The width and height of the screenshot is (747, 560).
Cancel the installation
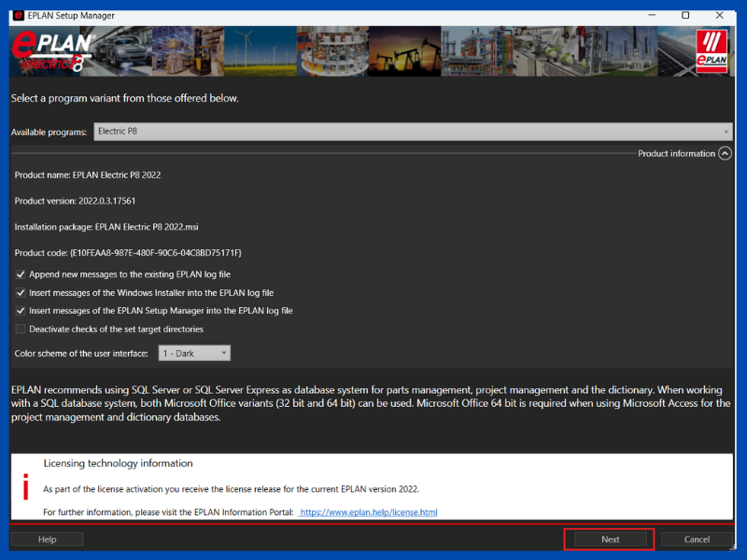(x=697, y=539)
